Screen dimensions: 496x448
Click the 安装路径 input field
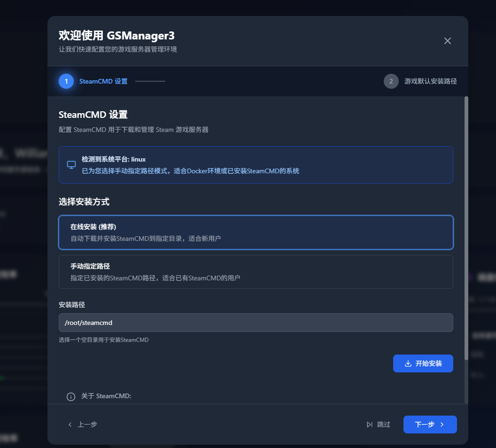click(256, 323)
